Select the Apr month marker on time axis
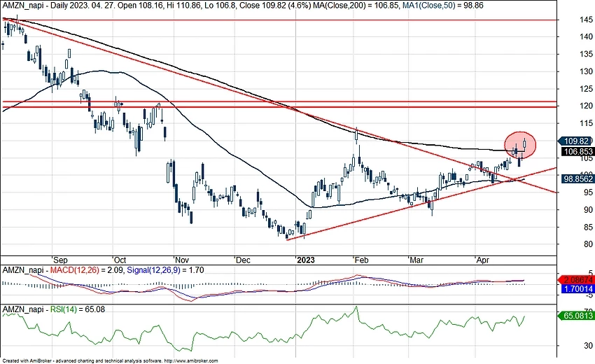 [x=482, y=259]
